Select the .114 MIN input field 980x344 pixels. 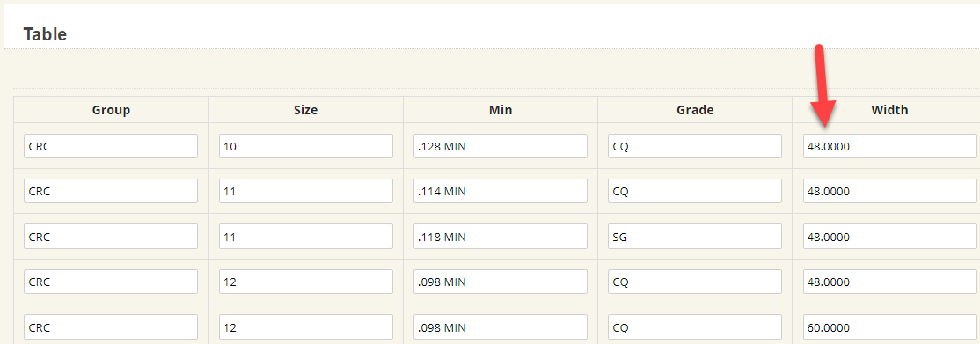pos(501,192)
